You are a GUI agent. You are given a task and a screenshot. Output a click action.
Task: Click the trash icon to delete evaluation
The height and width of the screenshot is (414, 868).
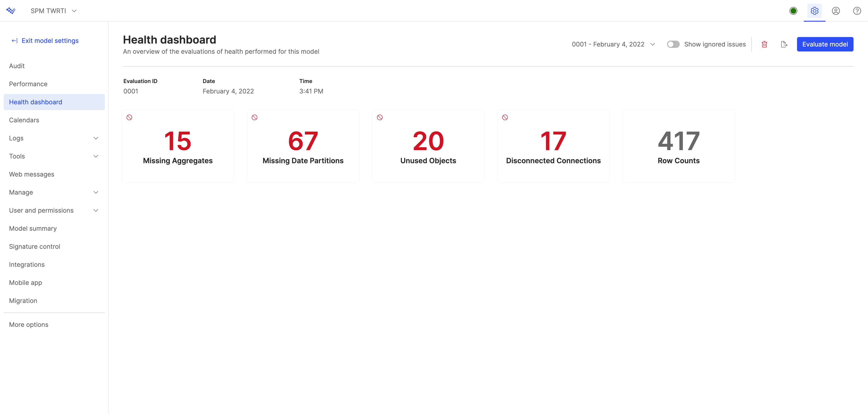[764, 44]
